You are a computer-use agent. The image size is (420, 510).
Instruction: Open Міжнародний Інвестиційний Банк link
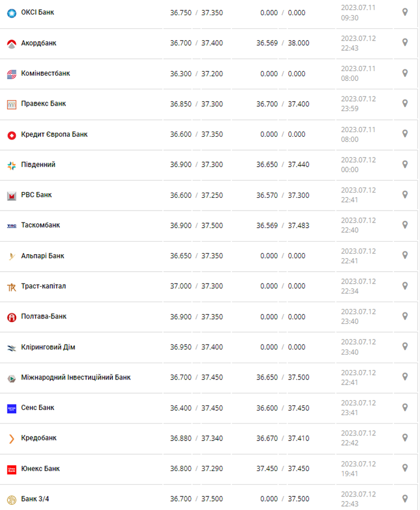tap(76, 377)
